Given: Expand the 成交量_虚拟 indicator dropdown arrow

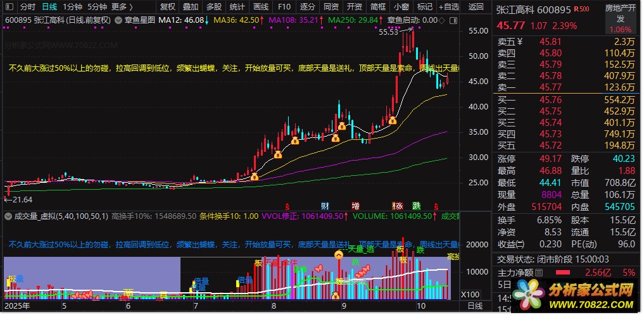Looking at the screenshot, I should point(9,216).
